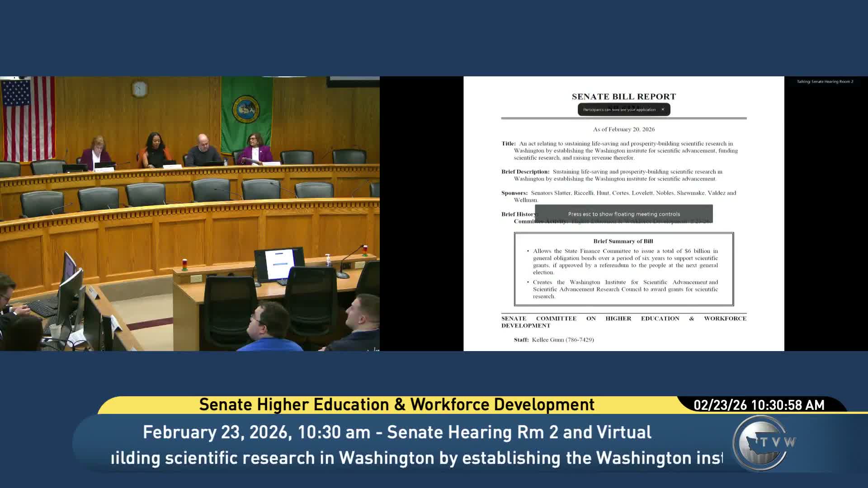The image size is (868, 488).
Task: Click the 'Brief Description:' label
Action: (x=525, y=172)
